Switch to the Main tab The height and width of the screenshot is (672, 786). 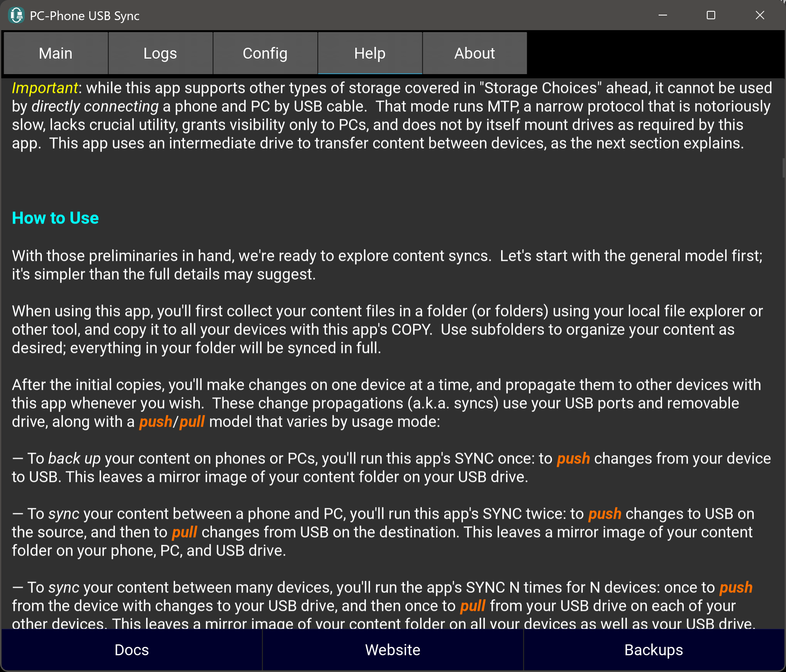pos(56,54)
